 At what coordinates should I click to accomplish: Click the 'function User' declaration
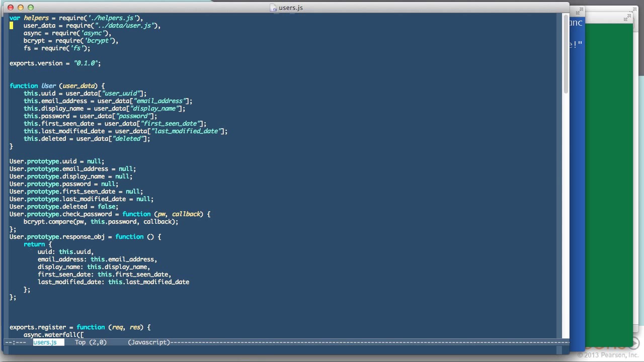pyautogui.click(x=57, y=86)
